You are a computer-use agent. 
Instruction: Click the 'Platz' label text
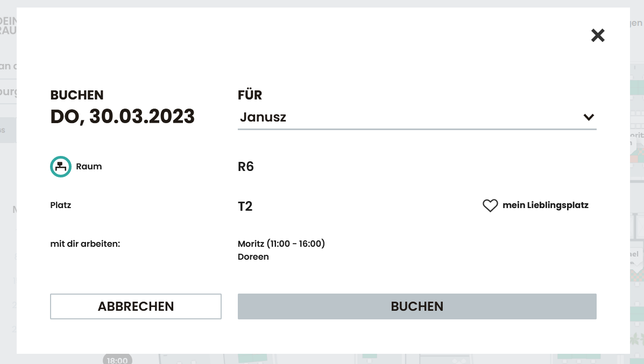[61, 205]
